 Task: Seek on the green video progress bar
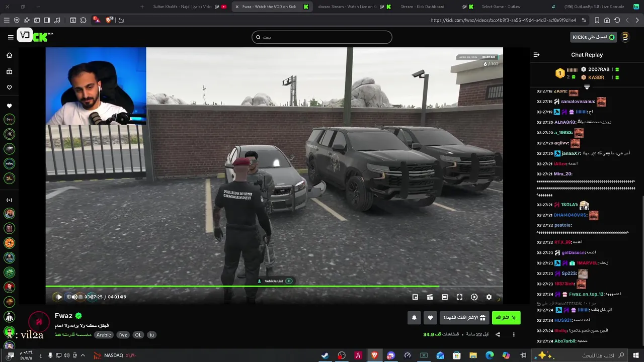click(274, 287)
